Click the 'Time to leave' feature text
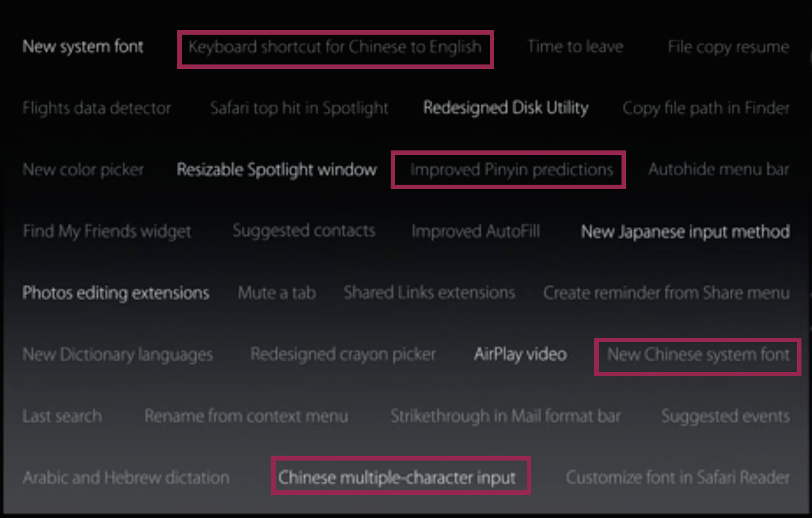 [x=575, y=46]
